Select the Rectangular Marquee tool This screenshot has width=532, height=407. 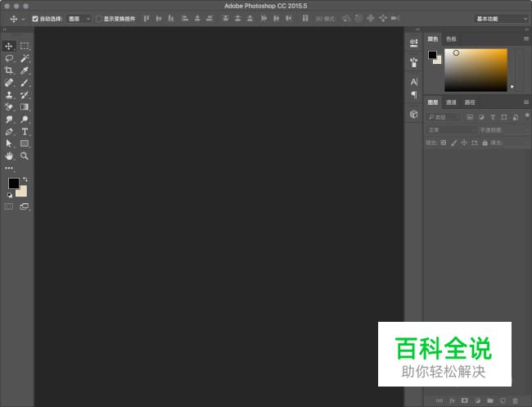click(25, 47)
